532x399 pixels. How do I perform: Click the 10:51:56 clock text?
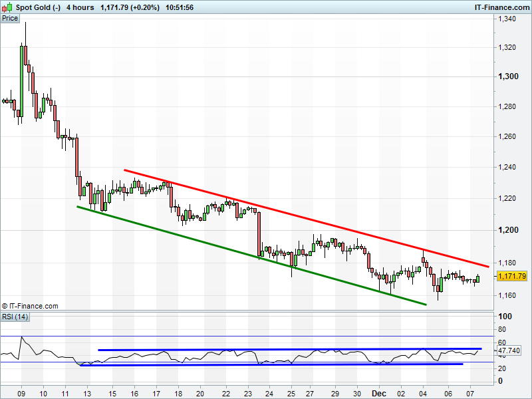[x=180, y=7]
